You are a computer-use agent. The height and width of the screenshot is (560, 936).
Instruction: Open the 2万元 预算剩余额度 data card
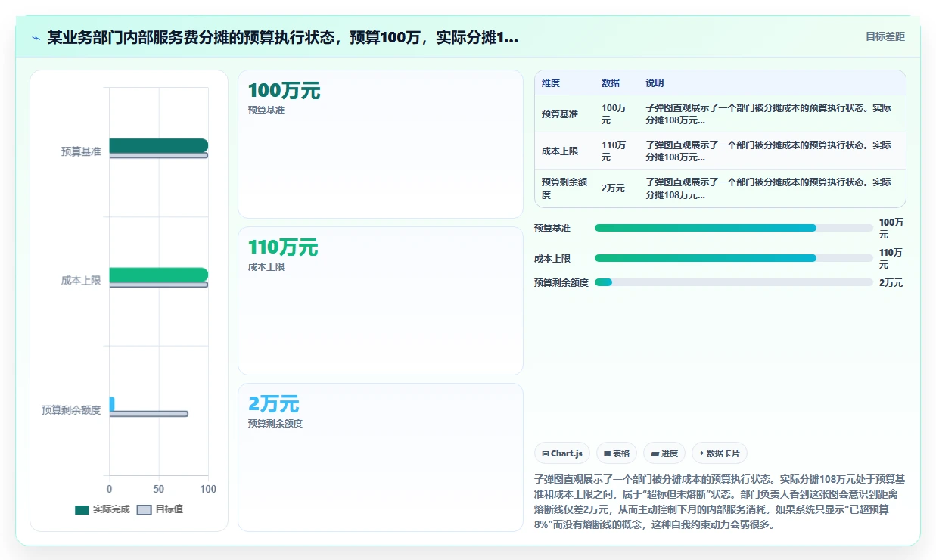(x=381, y=457)
